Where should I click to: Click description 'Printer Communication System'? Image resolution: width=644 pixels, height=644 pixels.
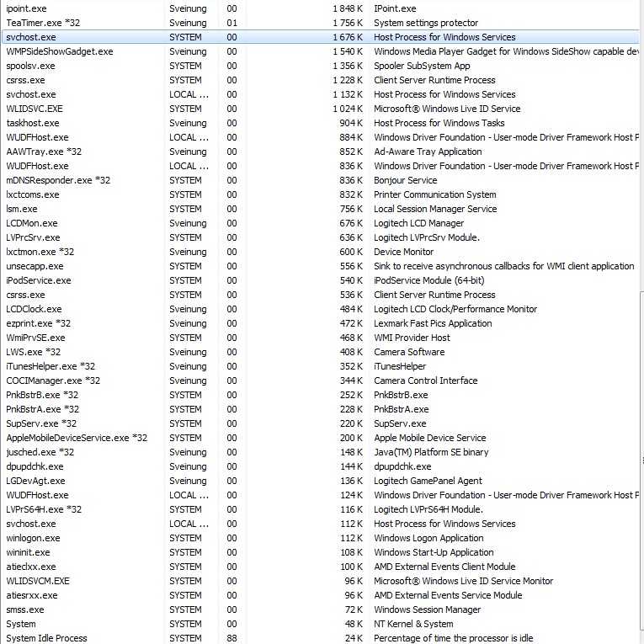click(x=435, y=194)
